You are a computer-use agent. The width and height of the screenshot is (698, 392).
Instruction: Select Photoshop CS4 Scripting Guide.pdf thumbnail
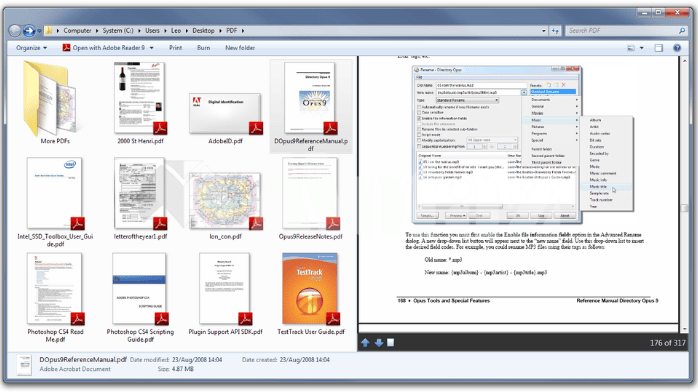140,289
